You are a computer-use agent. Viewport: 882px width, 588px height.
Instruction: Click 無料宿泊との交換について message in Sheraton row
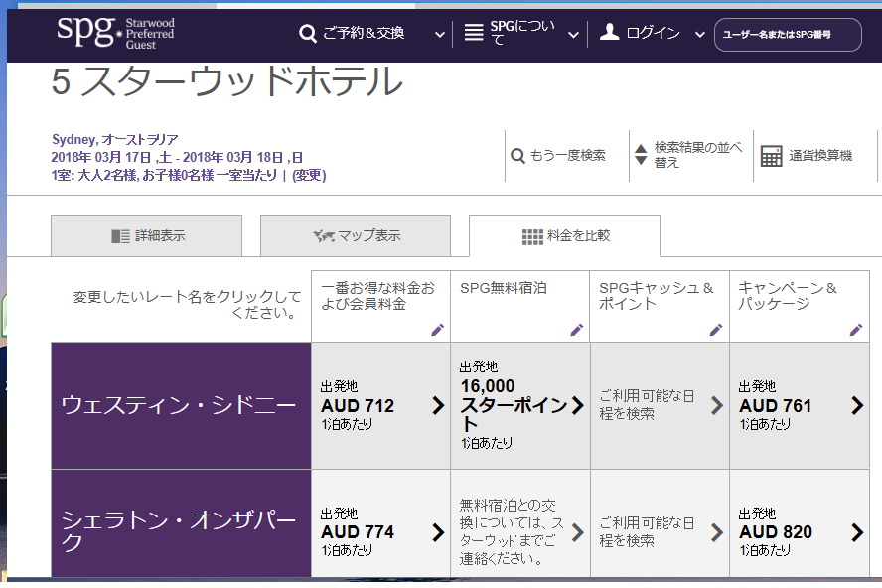pyautogui.click(x=511, y=531)
